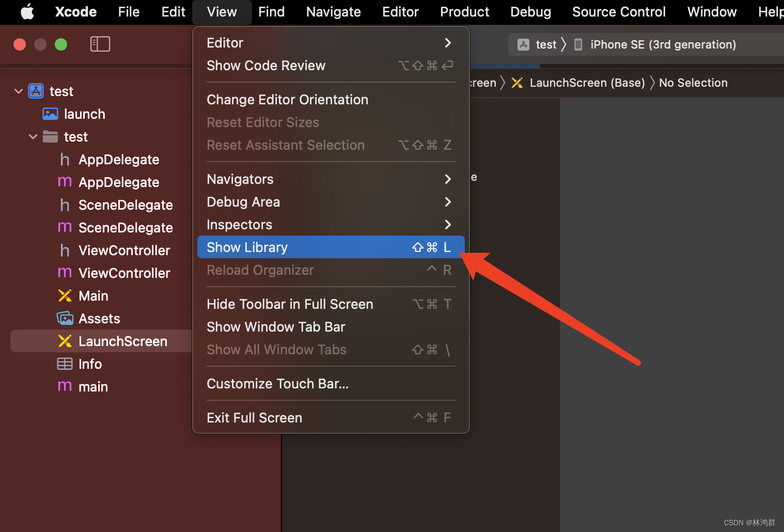Open the Source Control menu
This screenshot has width=784, height=532.
[x=619, y=12]
